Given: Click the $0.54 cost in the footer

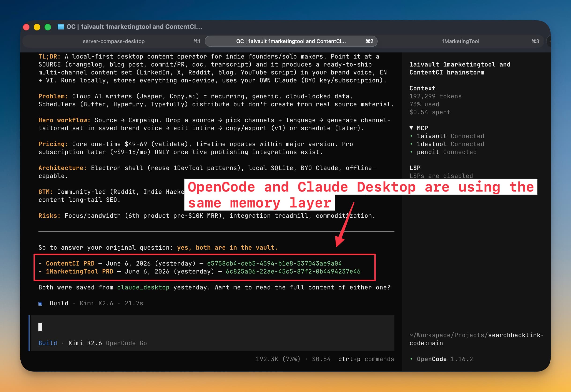Looking at the screenshot, I should click(321, 359).
